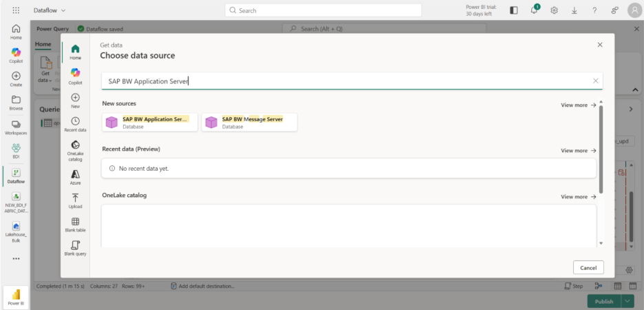The image size is (644, 310).
Task: Open Recent data in sidebar
Action: tap(75, 124)
